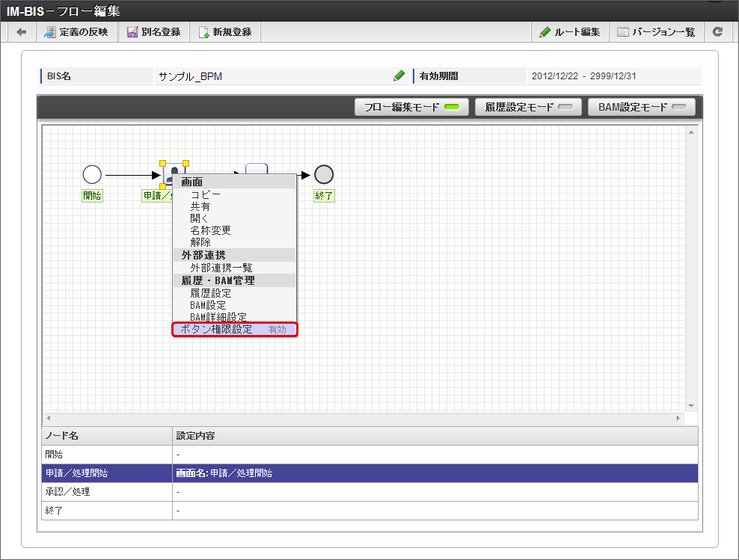739x560 pixels.
Task: Choose コピー in context menu
Action: pos(206,194)
